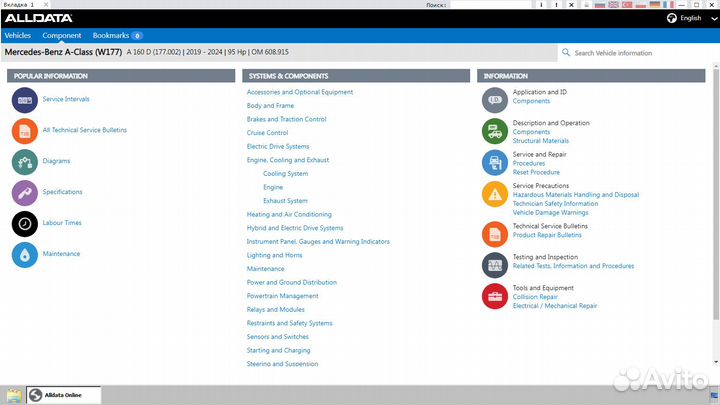Click the purple Specifications wrench icon

pyautogui.click(x=25, y=193)
